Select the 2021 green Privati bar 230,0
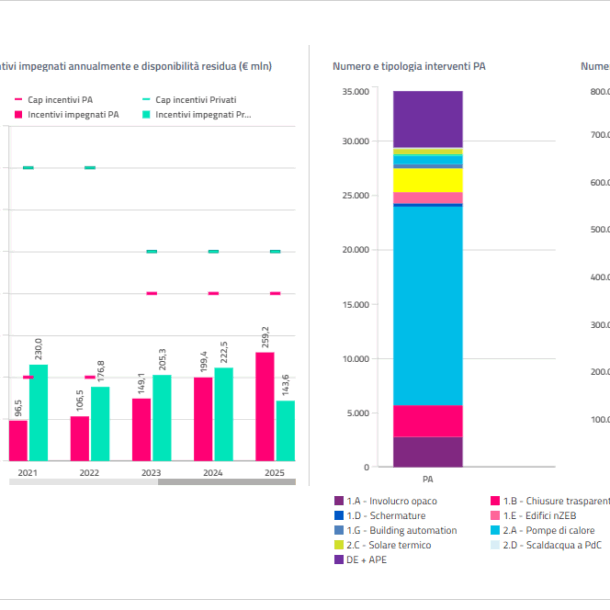Viewport: 610px width, 610px height. [39, 413]
